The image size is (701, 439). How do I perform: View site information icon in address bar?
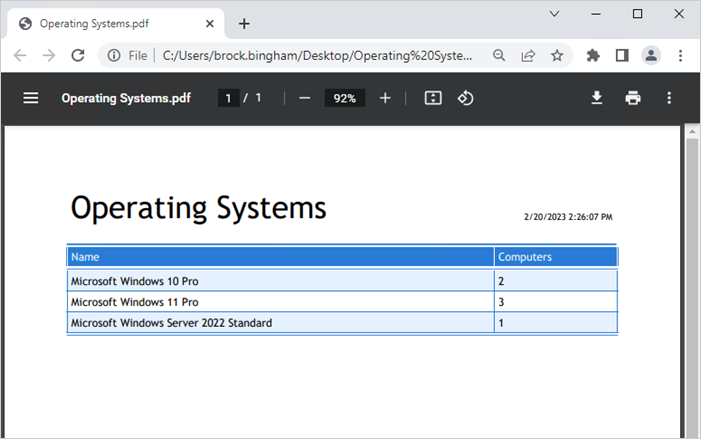[114, 55]
